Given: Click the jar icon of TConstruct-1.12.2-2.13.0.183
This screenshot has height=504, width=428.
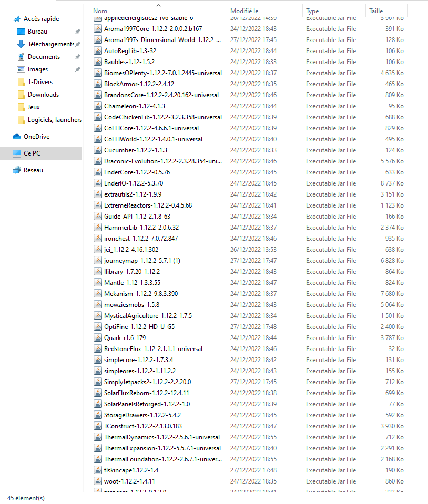Looking at the screenshot, I should point(98,426).
